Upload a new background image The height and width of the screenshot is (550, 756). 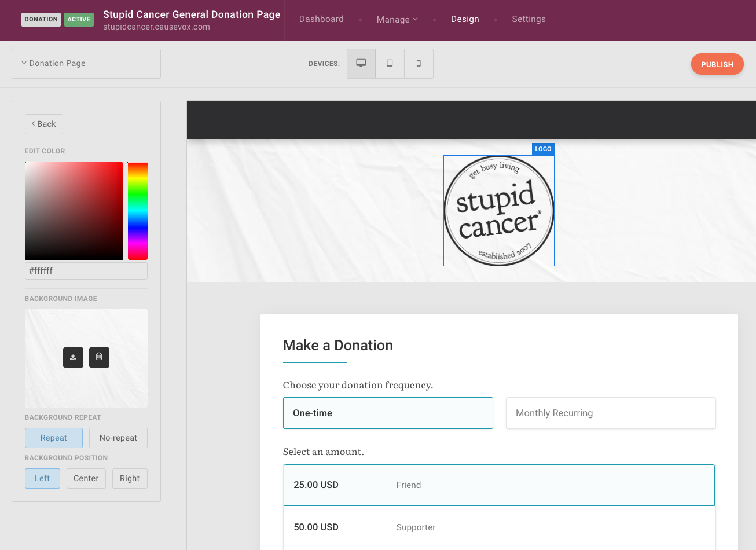(x=73, y=357)
